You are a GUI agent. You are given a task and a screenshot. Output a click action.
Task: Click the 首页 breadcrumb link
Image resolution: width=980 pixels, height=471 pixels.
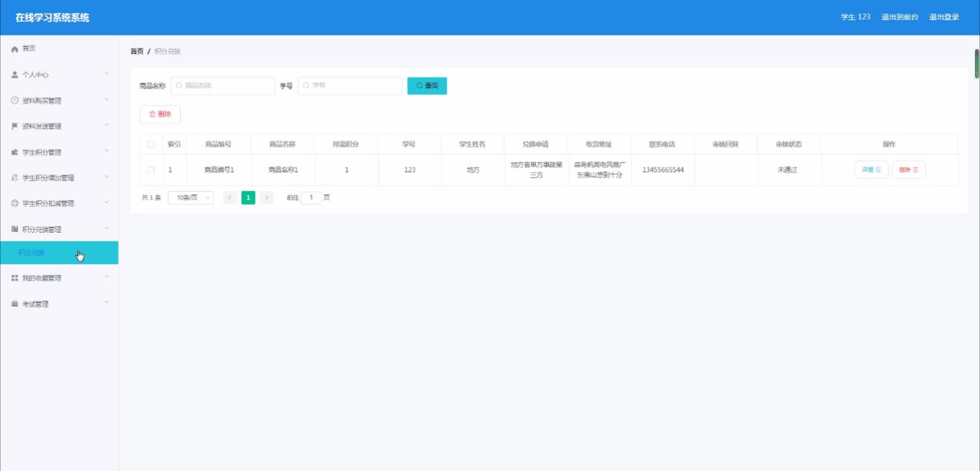click(x=137, y=52)
